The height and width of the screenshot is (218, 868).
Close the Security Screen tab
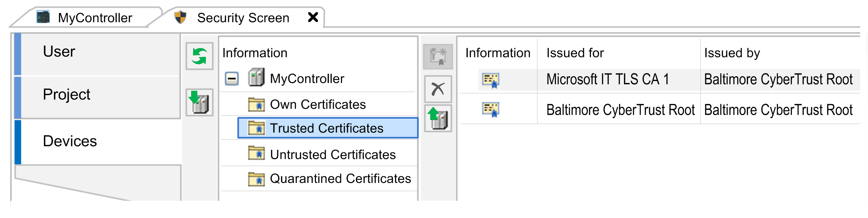pyautogui.click(x=313, y=17)
